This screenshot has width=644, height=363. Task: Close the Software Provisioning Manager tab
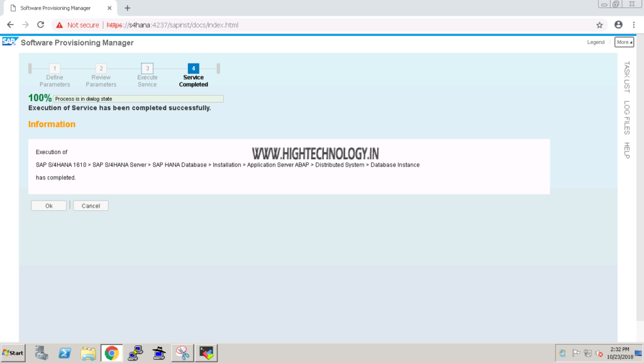(109, 8)
